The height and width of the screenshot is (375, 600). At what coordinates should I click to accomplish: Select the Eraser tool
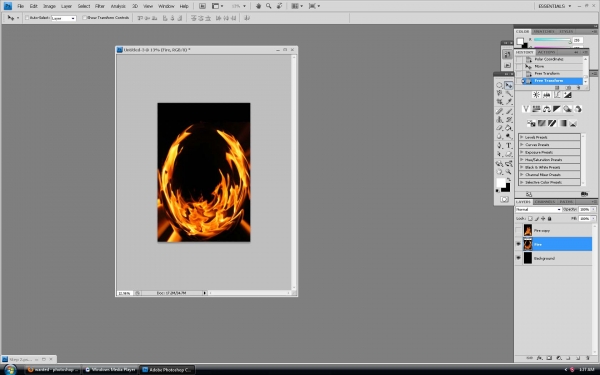click(x=499, y=128)
